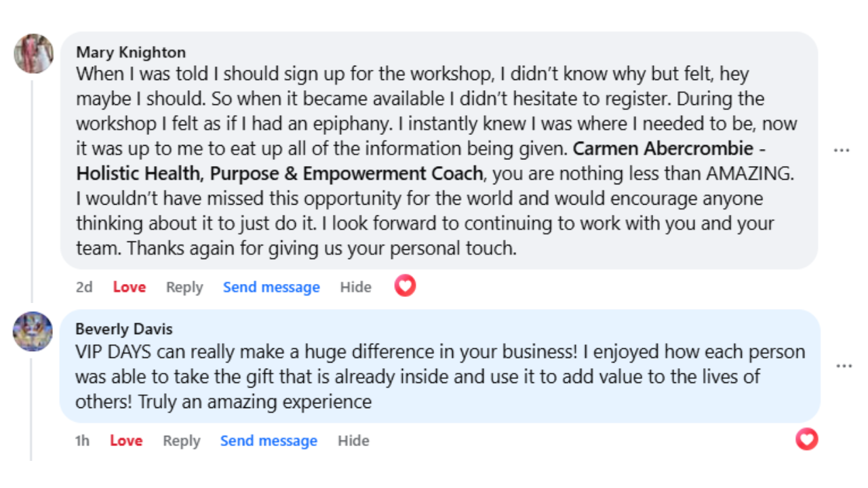This screenshot has height=488, width=868.
Task: Send message to Mary Knighton
Action: tap(271, 287)
